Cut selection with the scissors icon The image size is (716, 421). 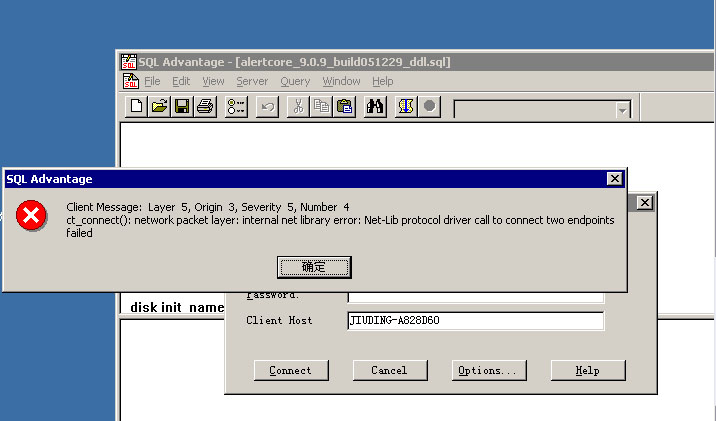point(298,107)
